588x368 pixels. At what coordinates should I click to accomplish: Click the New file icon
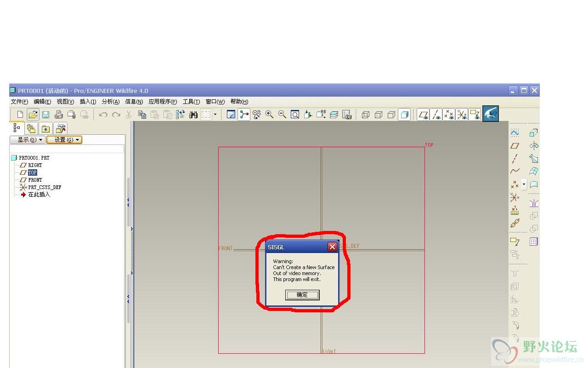[x=20, y=115]
